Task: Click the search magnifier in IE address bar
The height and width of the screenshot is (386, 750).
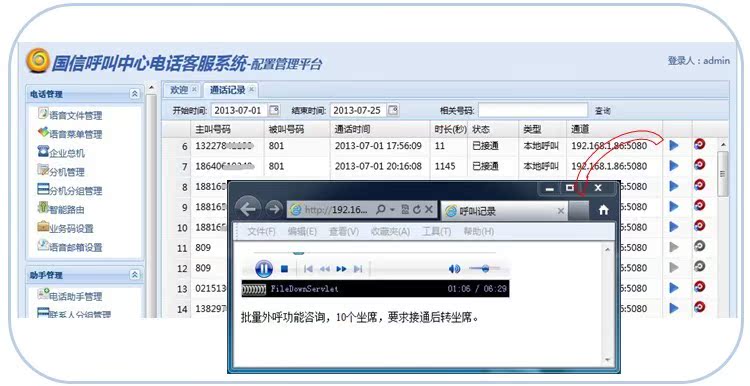Action: [381, 210]
